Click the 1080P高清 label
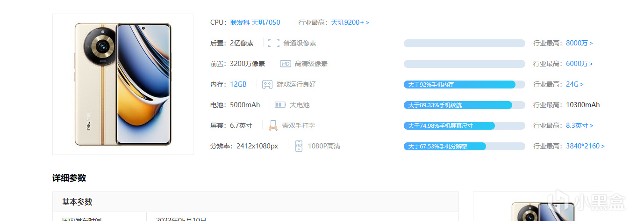 [324, 146]
